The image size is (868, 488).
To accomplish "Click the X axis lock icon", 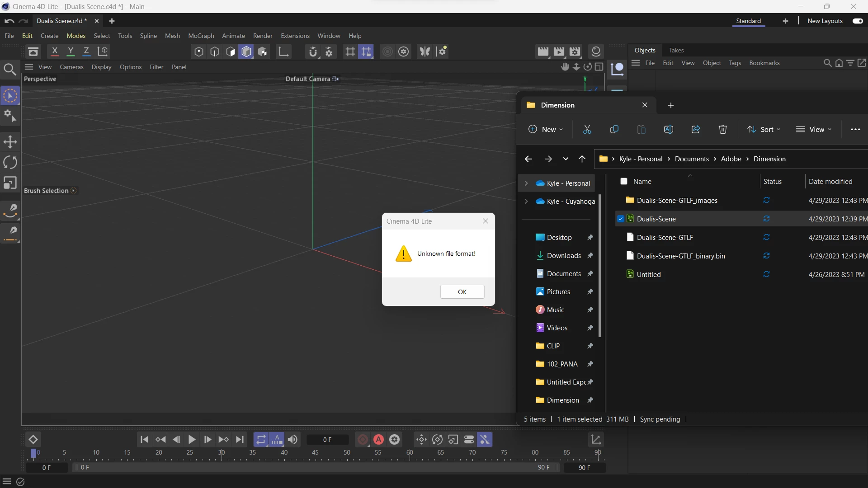I will pos(55,52).
